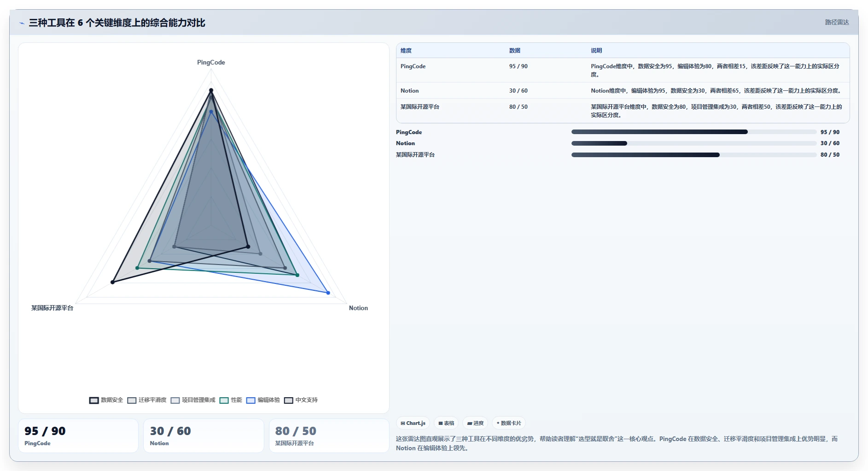Toggle the 数据安全 legend swatch
Image resolution: width=868 pixels, height=471 pixels.
click(94, 400)
